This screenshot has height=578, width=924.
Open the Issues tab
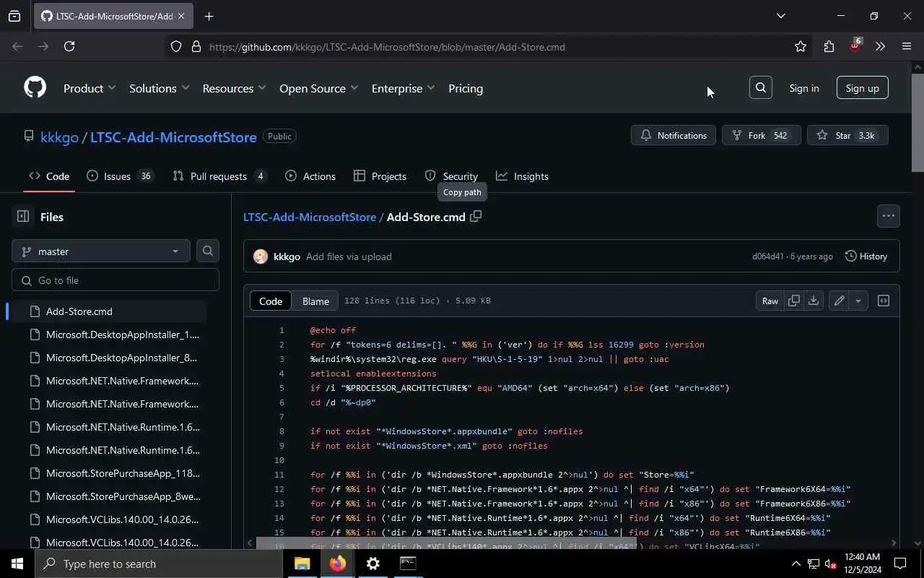tap(120, 176)
